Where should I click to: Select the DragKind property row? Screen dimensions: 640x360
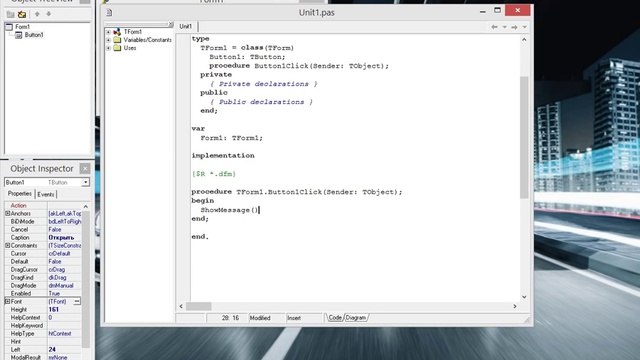tap(43, 278)
